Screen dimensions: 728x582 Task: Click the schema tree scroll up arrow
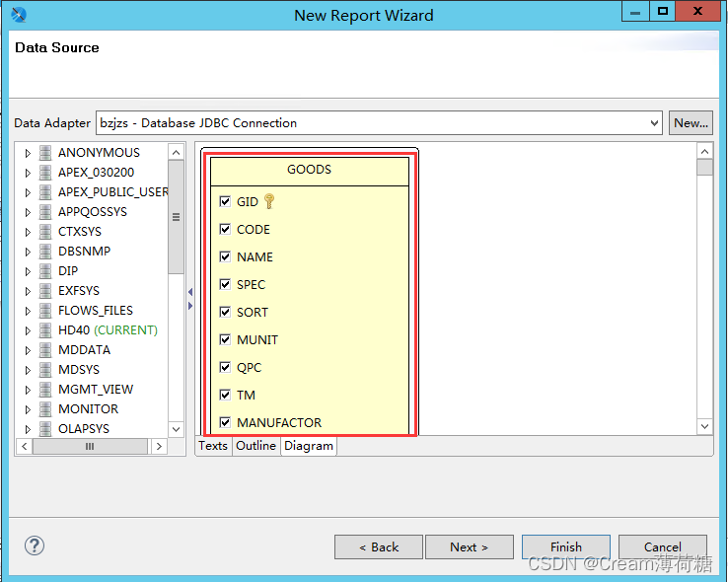point(176,152)
